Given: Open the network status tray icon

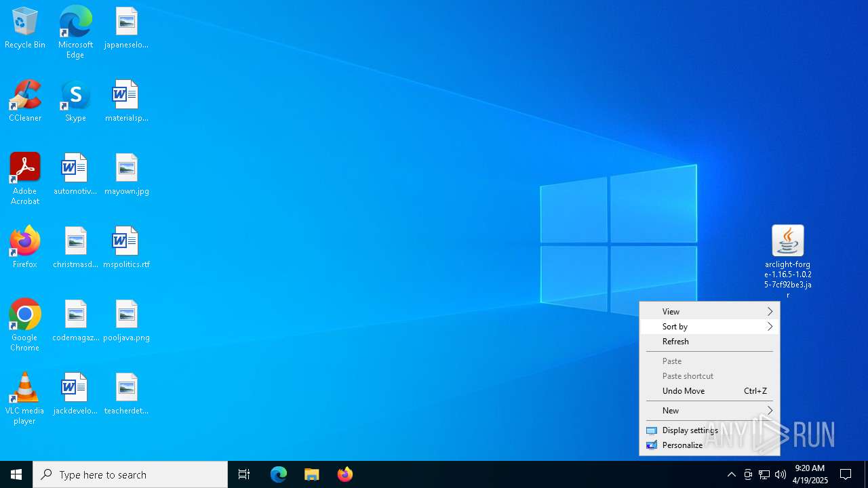Looking at the screenshot, I should point(764,474).
